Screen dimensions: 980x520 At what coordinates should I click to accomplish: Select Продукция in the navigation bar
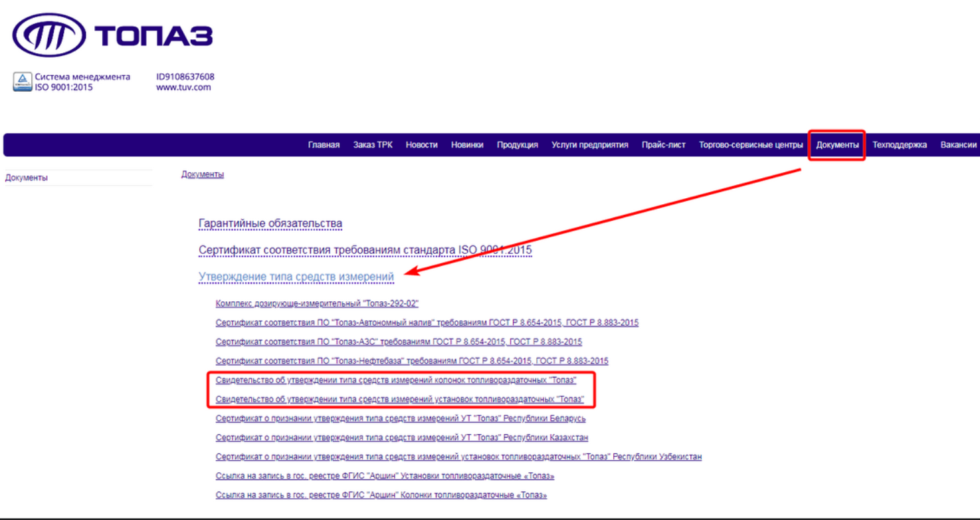(x=518, y=145)
